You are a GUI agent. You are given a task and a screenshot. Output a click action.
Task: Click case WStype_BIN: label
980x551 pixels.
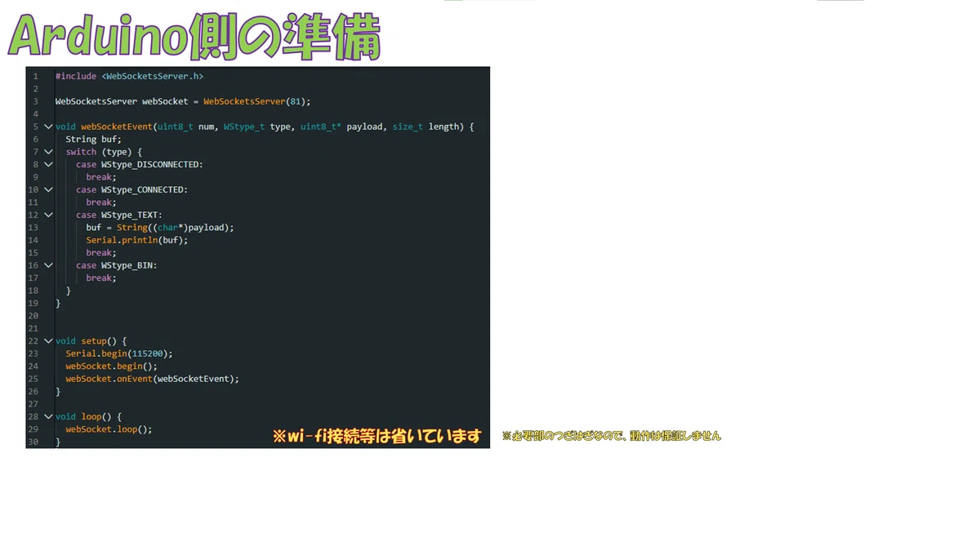pyautogui.click(x=117, y=265)
